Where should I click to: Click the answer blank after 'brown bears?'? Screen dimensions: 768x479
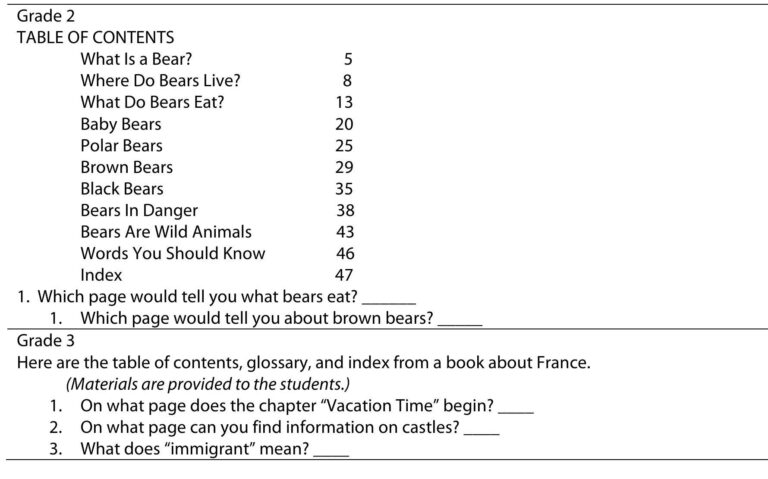click(460, 321)
